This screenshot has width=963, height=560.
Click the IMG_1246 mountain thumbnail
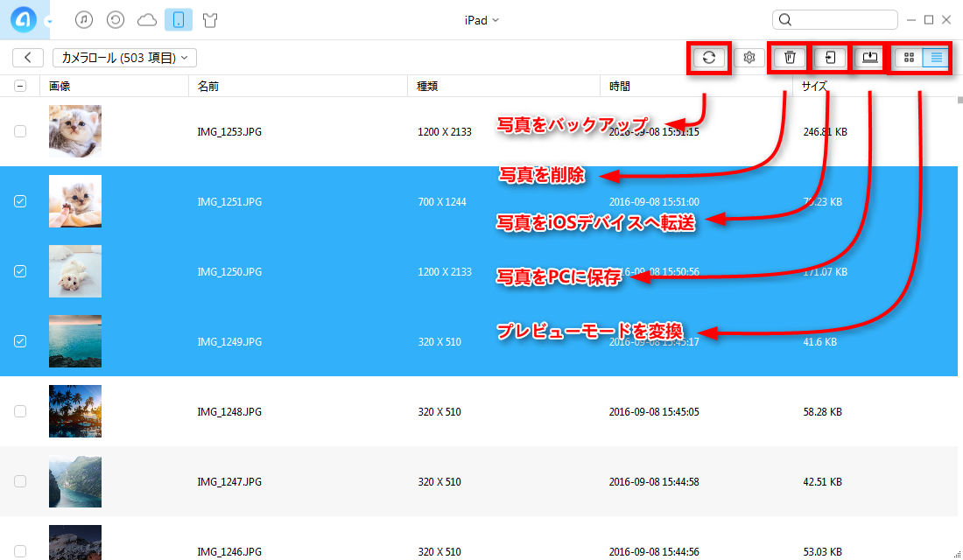click(x=75, y=542)
